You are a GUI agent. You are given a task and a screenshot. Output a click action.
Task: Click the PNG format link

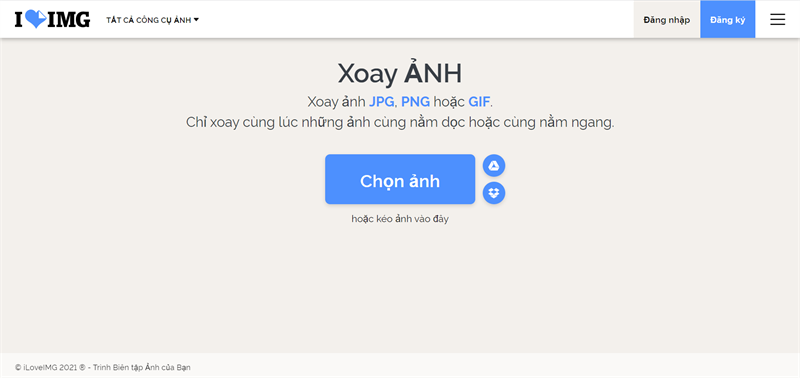(x=415, y=102)
